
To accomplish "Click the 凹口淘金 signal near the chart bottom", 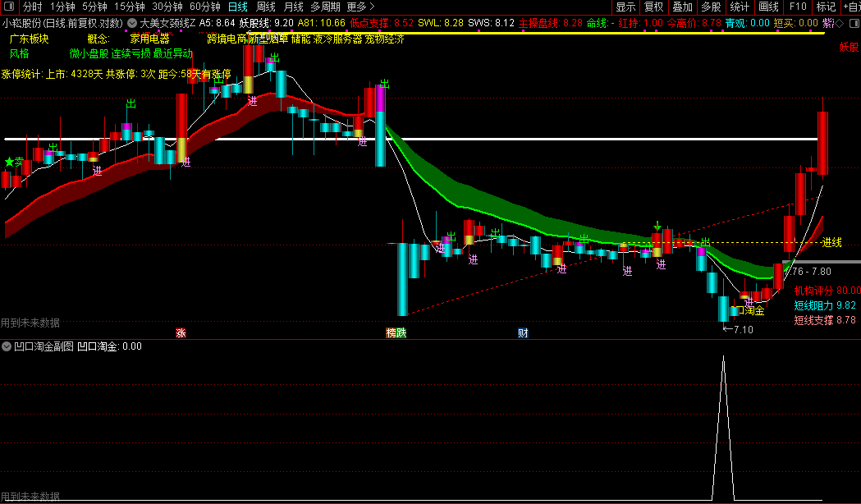I will (x=750, y=310).
